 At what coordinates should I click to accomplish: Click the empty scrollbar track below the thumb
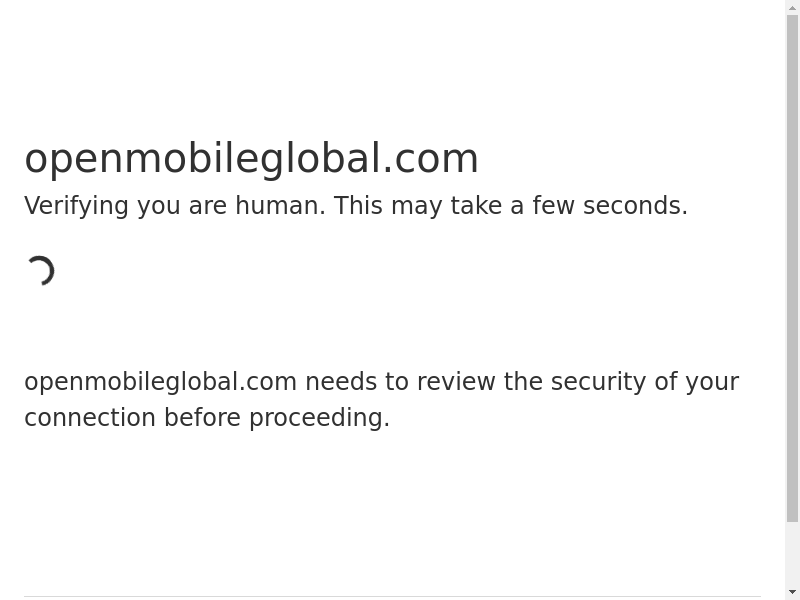[792, 553]
